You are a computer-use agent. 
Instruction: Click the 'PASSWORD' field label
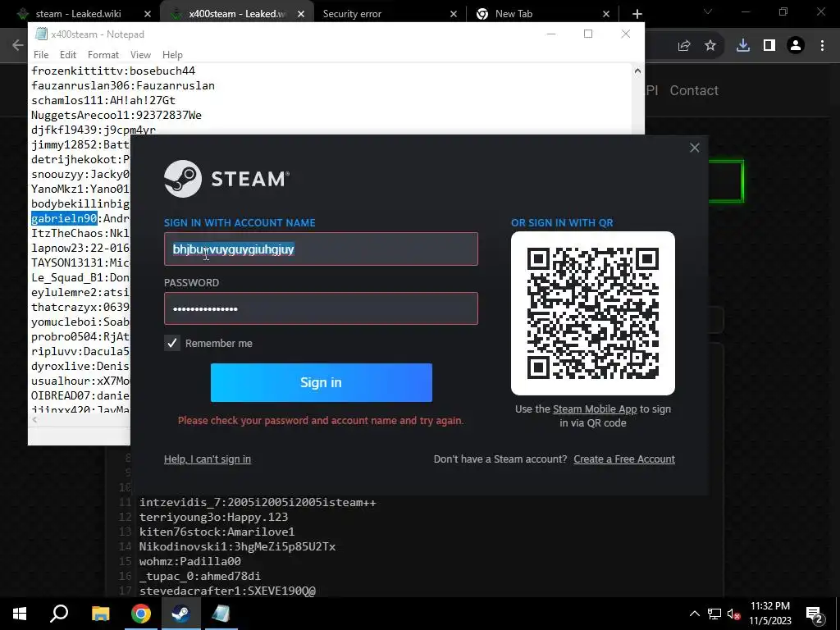click(x=191, y=283)
